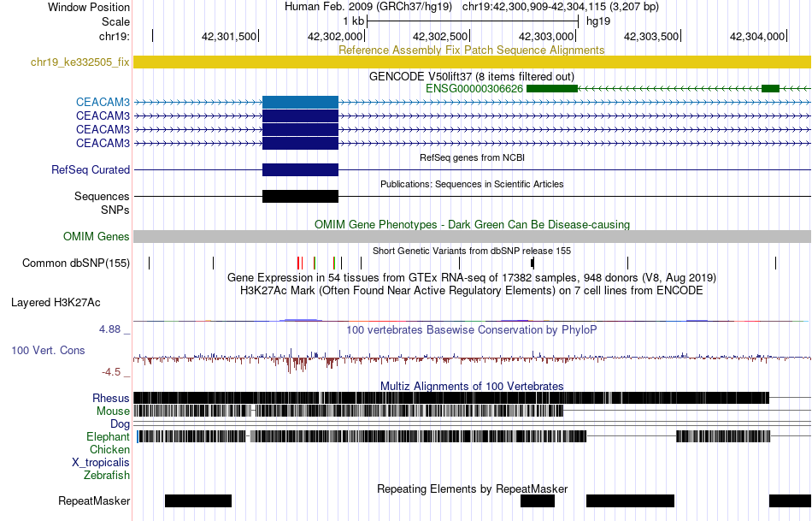Open the RefSeq Curated track label
Image resolution: width=812 pixels, height=521 pixels.
91,169
